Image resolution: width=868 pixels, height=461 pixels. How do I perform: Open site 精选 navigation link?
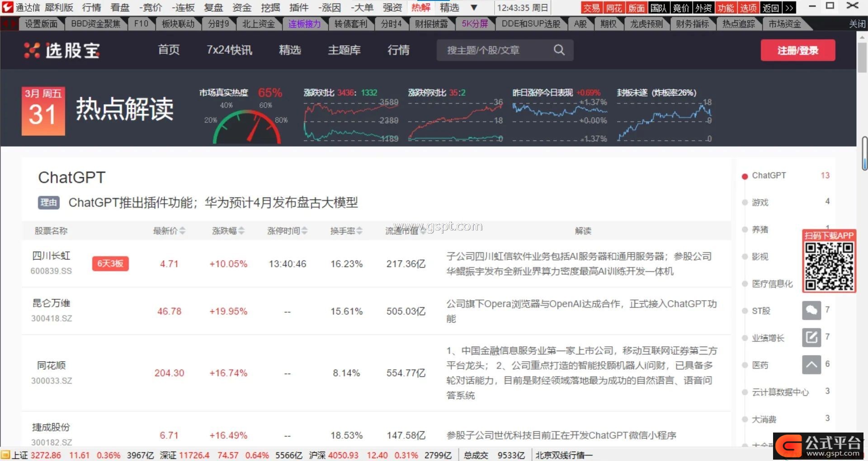[290, 50]
